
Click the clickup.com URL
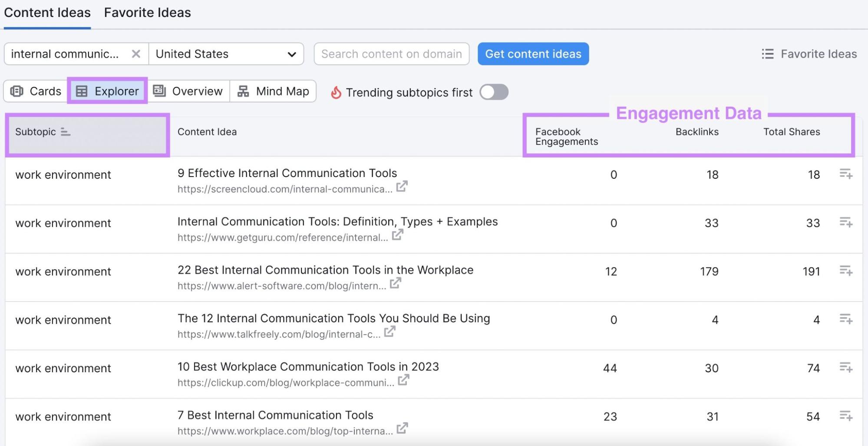pyautogui.click(x=286, y=383)
